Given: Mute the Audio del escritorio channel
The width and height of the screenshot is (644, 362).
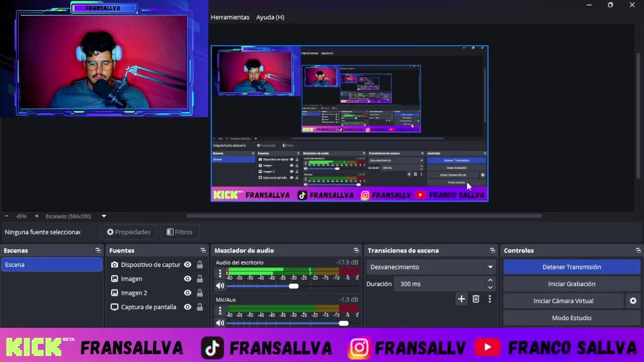Looking at the screenshot, I should click(x=220, y=286).
